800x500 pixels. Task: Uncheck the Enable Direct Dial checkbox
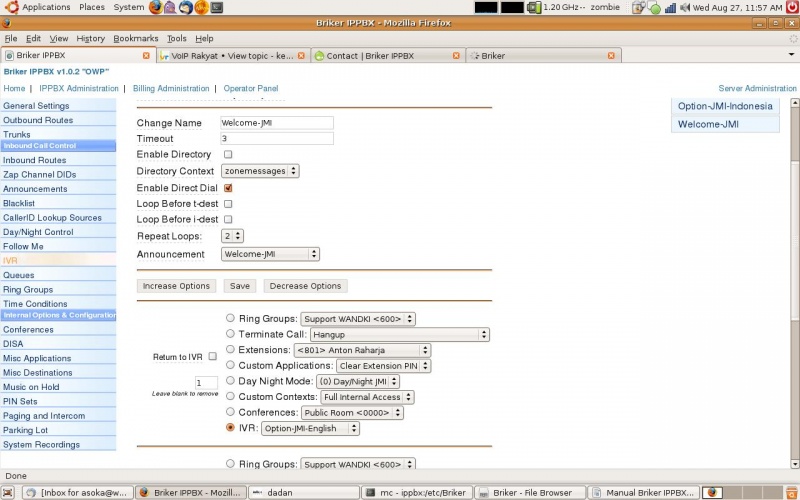point(228,188)
